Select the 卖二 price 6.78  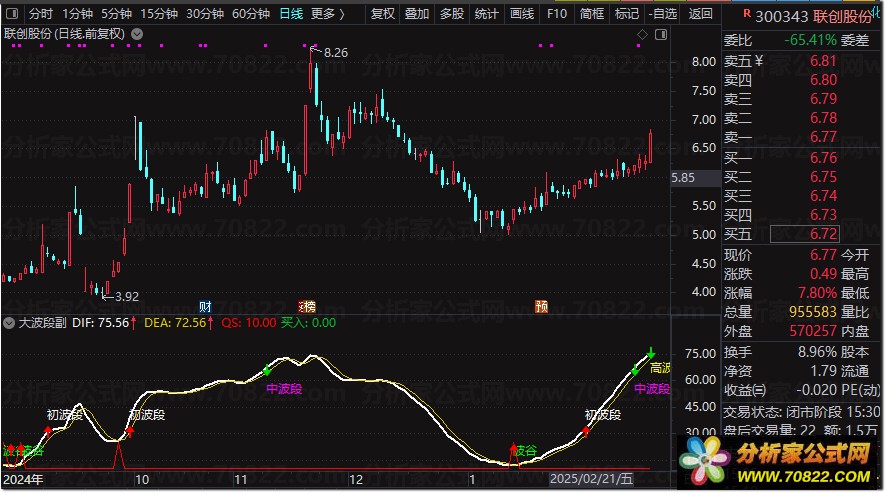823,118
